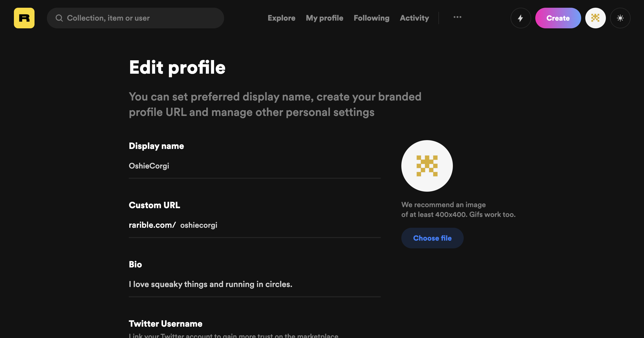Focus the Collection, item or user search box

pyautogui.click(x=135, y=18)
